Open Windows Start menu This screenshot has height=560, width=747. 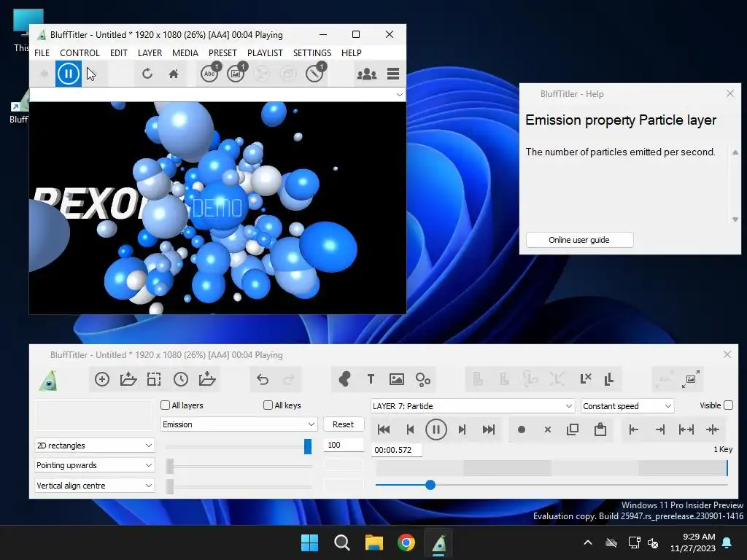click(x=309, y=542)
